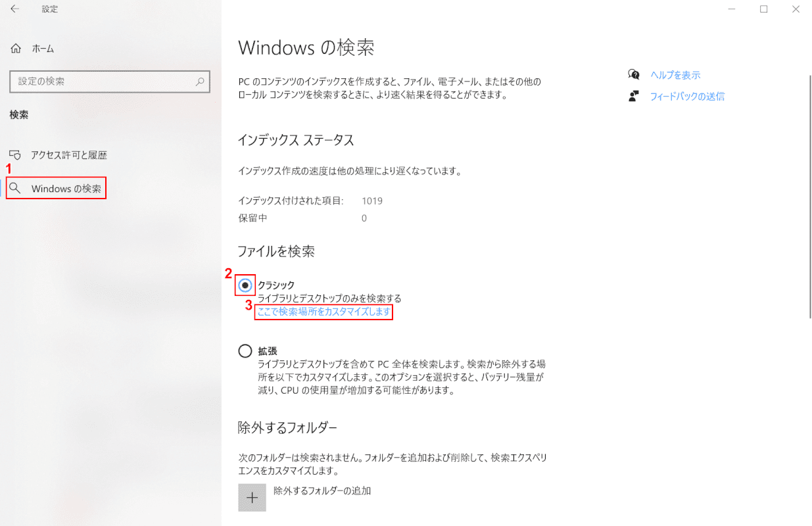Click the ファイルを検索 heading
Image resolution: width=812 pixels, height=526 pixels.
(x=276, y=251)
